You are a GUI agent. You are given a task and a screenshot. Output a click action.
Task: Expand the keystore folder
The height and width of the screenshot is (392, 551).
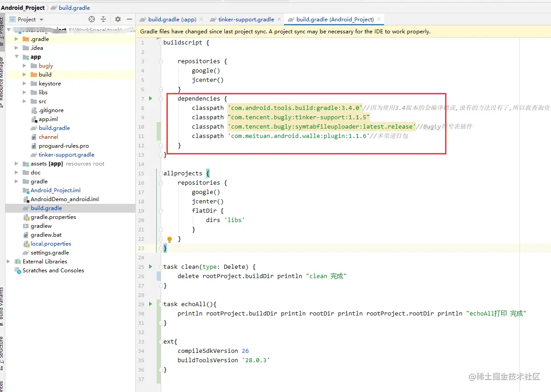[x=25, y=84]
